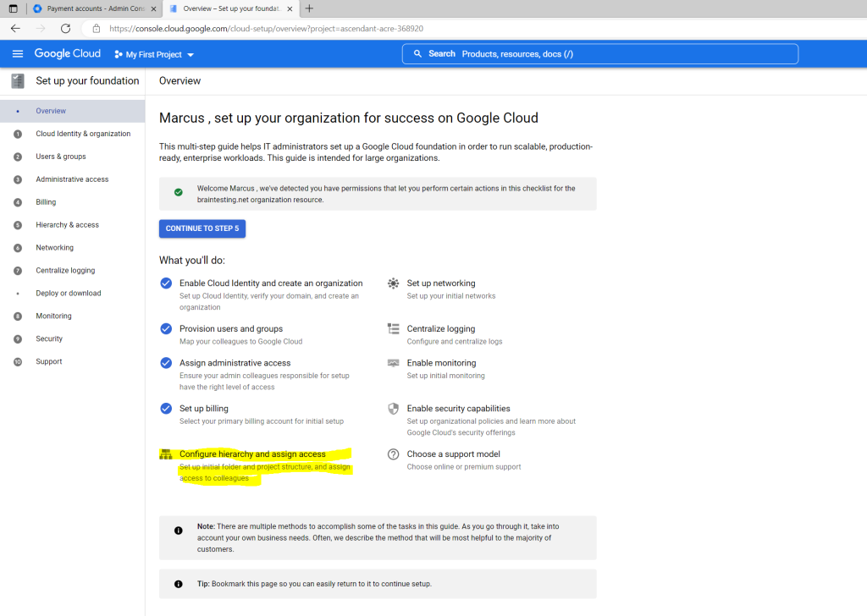
Task: Open Hierarchy & access step in sidebar
Action: pyautogui.click(x=73, y=225)
